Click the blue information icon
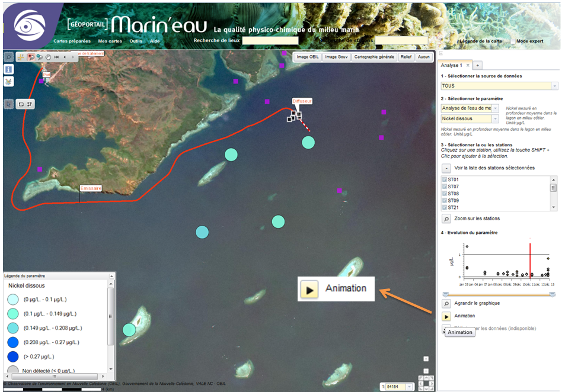562x392 pixels. tap(9, 69)
